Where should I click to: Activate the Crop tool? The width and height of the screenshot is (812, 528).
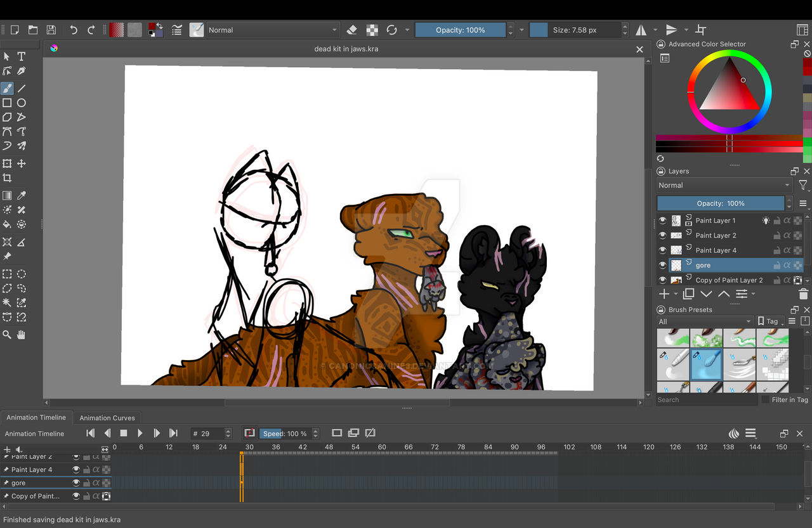[7, 178]
